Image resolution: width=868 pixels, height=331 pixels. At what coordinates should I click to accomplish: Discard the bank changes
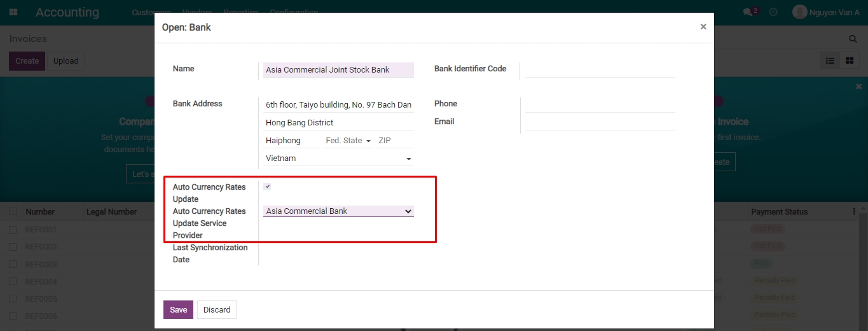click(217, 310)
